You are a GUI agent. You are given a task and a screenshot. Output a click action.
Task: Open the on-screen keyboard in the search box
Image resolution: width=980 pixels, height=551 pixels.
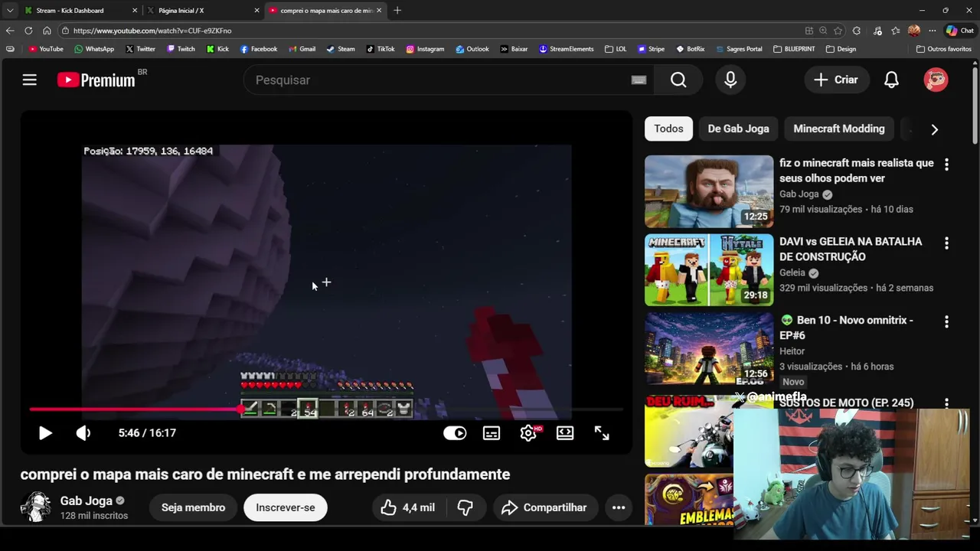click(639, 80)
